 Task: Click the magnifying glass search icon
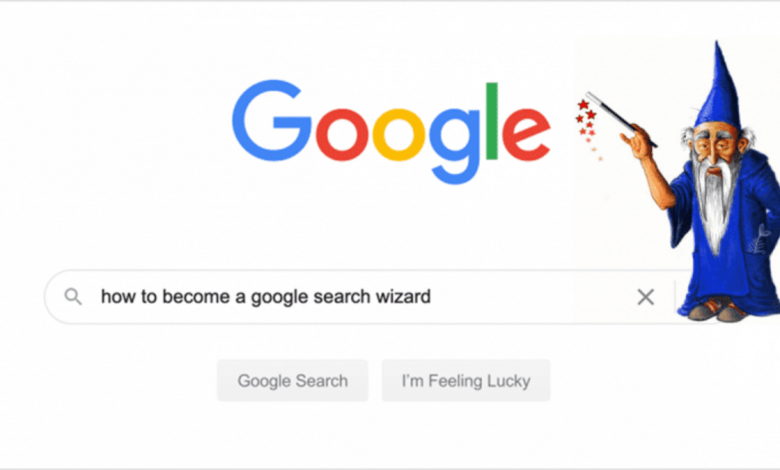point(73,297)
